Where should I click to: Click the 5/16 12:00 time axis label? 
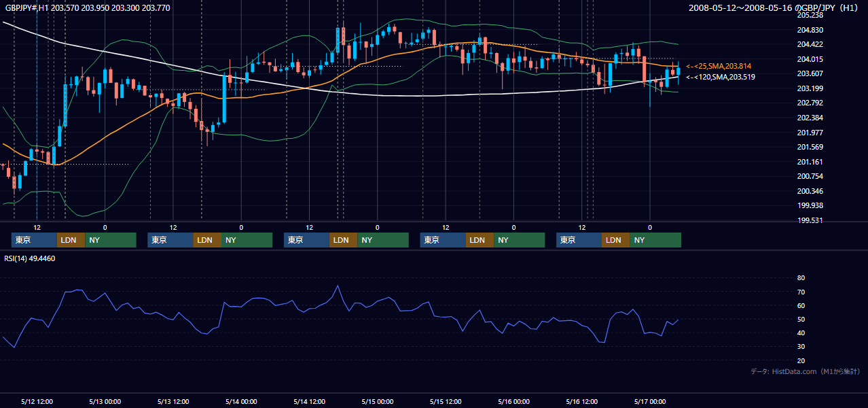point(581,401)
